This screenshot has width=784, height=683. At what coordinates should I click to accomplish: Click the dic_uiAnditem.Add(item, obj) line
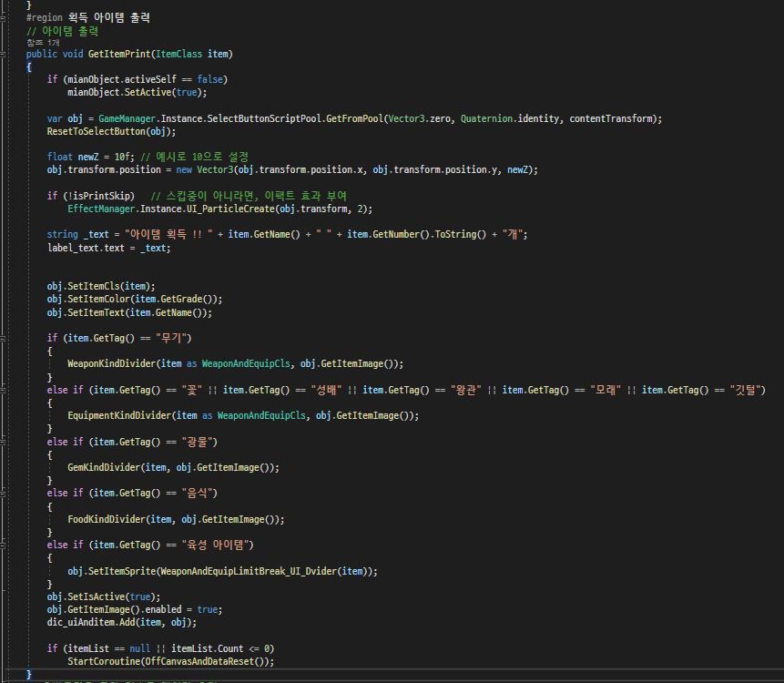[x=121, y=623]
